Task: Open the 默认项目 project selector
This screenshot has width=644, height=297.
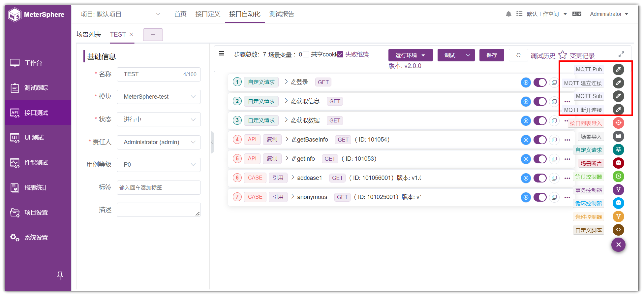Action: (120, 14)
